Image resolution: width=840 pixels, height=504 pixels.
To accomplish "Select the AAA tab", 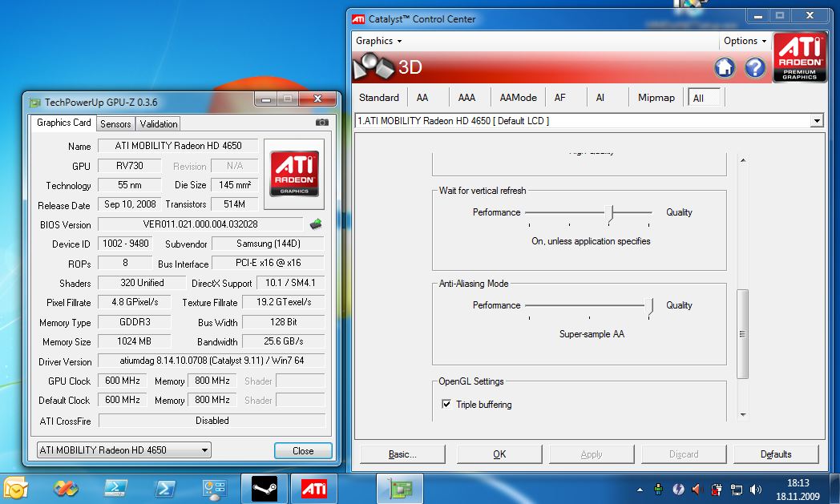I will click(466, 98).
